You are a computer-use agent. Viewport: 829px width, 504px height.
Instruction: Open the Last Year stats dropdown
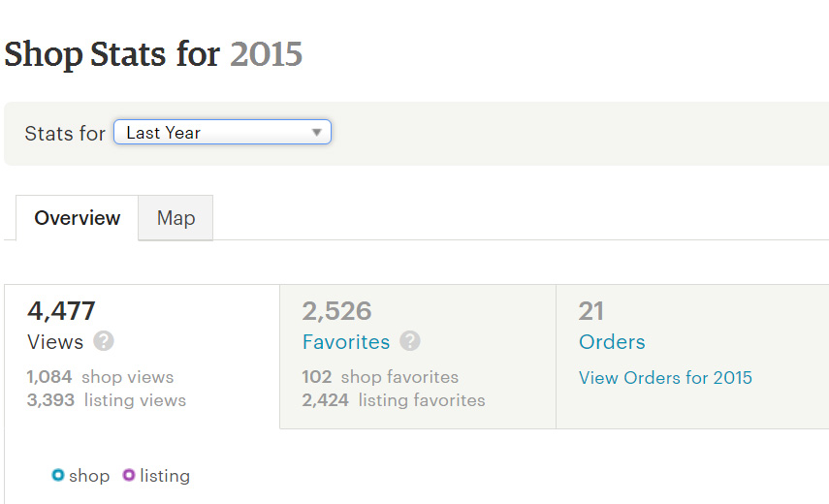[222, 133]
